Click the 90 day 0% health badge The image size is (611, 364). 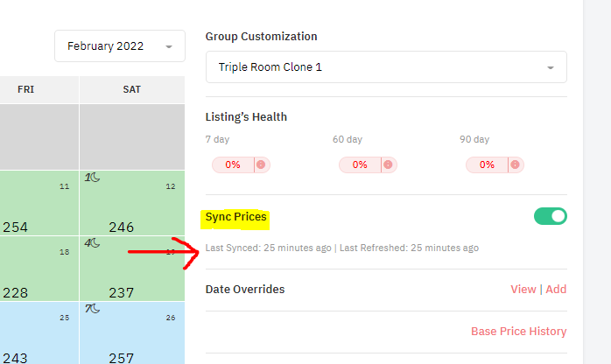coord(487,164)
